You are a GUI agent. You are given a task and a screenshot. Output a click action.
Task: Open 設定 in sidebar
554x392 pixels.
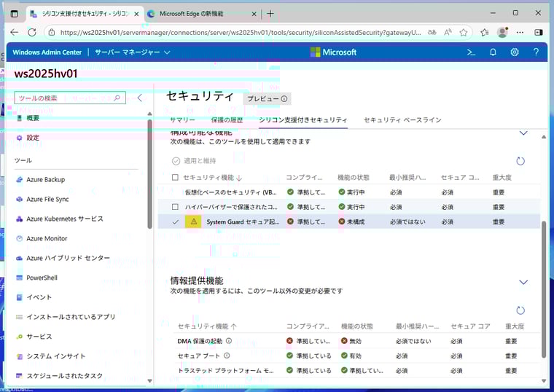[x=33, y=138]
